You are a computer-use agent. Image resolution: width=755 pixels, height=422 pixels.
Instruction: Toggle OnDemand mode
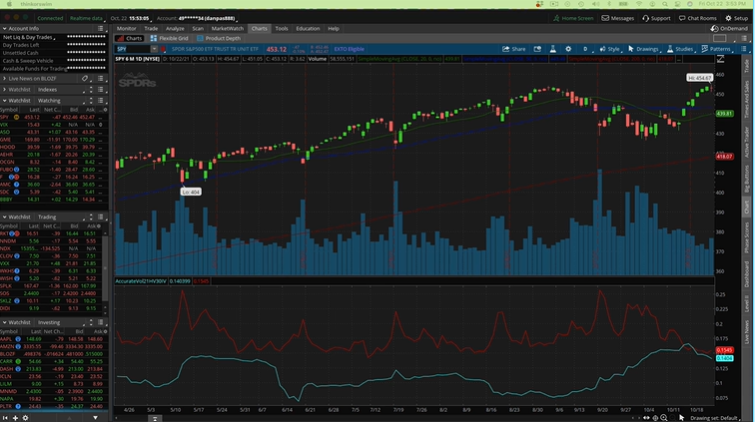pyautogui.click(x=729, y=28)
